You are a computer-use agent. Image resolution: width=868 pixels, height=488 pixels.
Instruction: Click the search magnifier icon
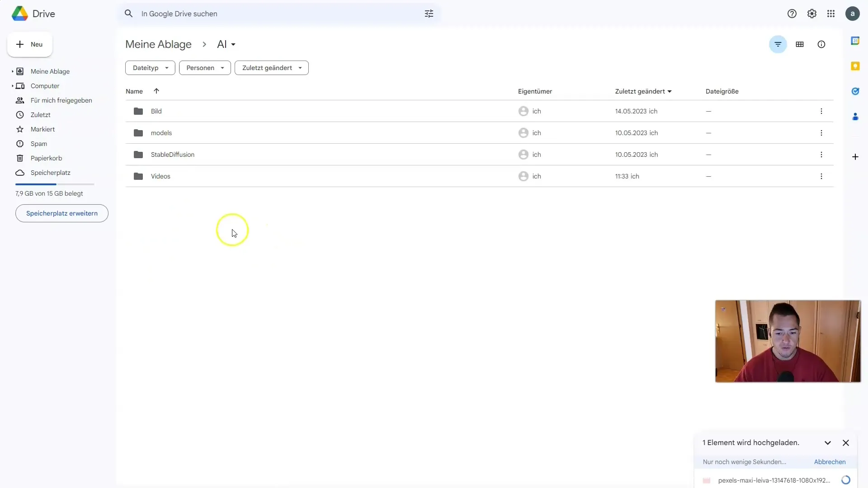(x=129, y=14)
